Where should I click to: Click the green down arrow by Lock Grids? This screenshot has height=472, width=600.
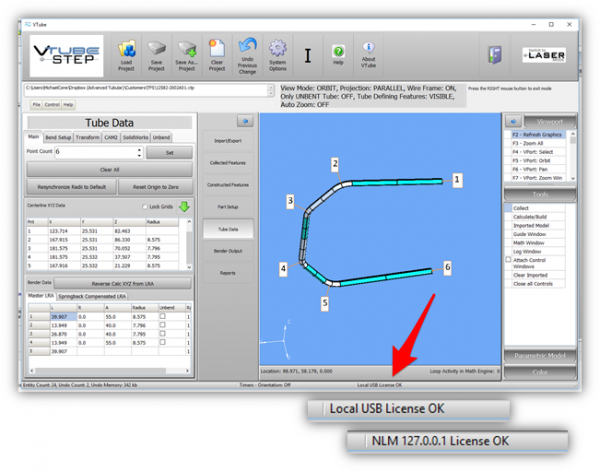(x=185, y=207)
